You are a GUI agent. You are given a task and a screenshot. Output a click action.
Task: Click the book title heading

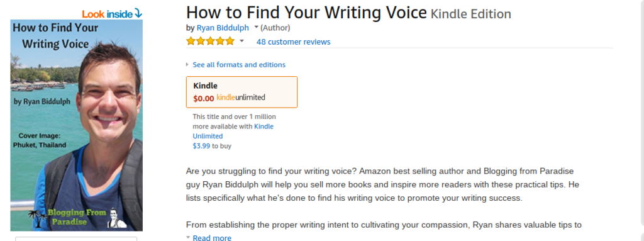[306, 13]
